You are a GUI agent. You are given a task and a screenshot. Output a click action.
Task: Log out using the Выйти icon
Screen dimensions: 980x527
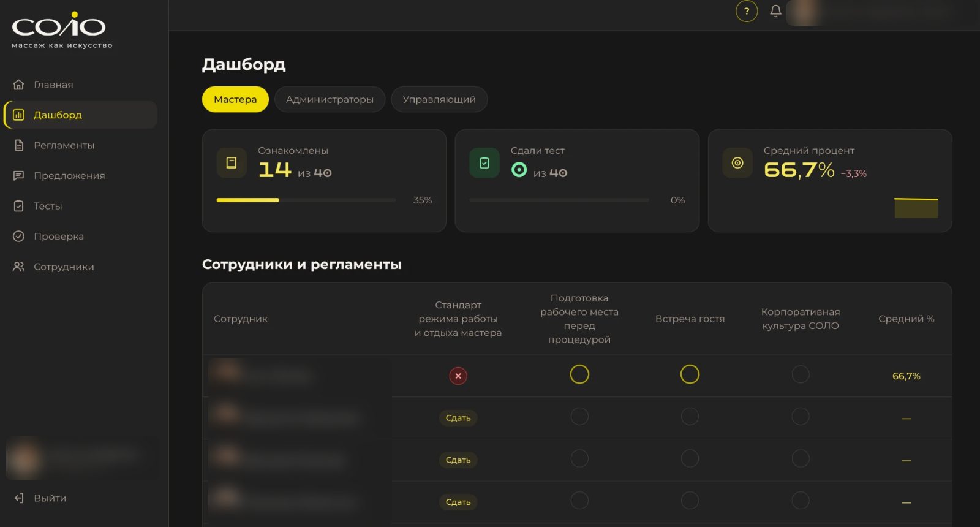[19, 498]
